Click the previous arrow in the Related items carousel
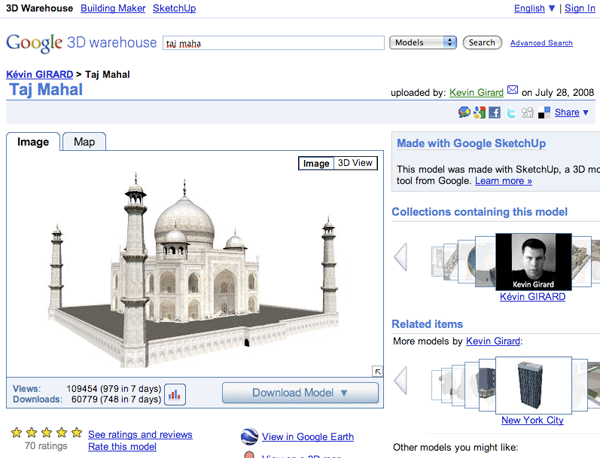This screenshot has width=600, height=458. pyautogui.click(x=401, y=380)
